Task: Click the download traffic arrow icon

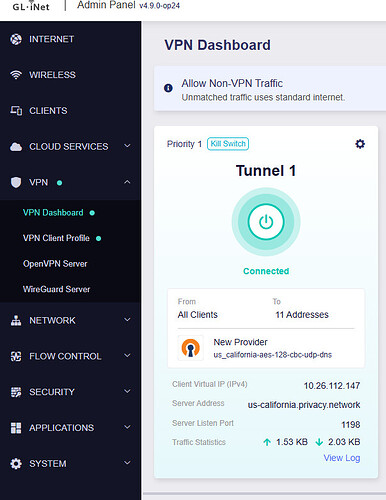Action: tap(319, 442)
